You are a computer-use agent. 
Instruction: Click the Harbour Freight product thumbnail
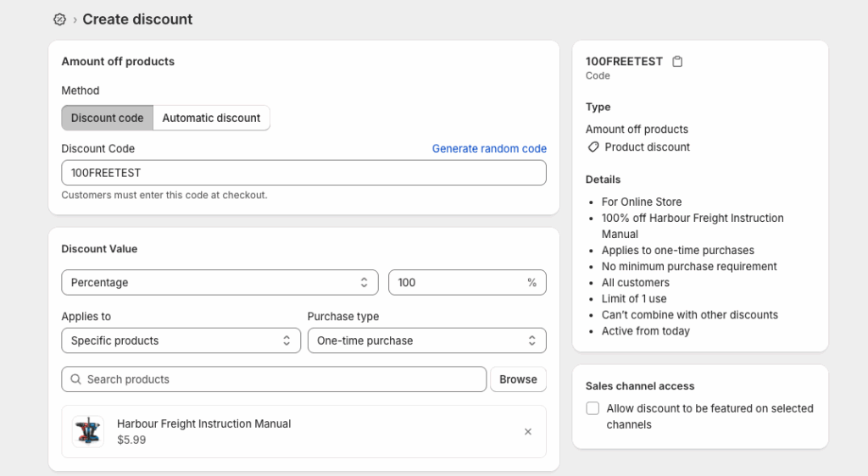(88, 432)
